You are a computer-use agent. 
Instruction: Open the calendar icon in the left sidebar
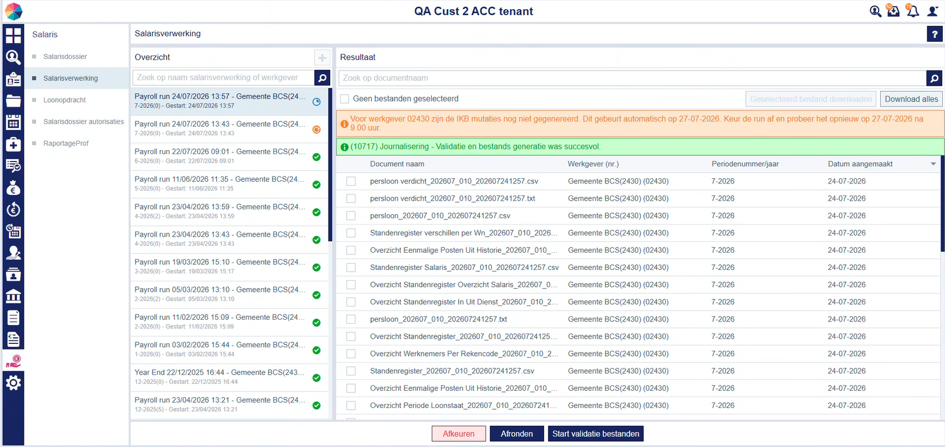13,122
